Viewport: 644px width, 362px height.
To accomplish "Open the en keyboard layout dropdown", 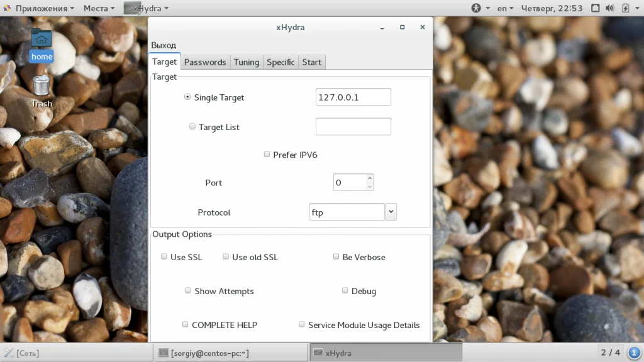I will point(505,8).
